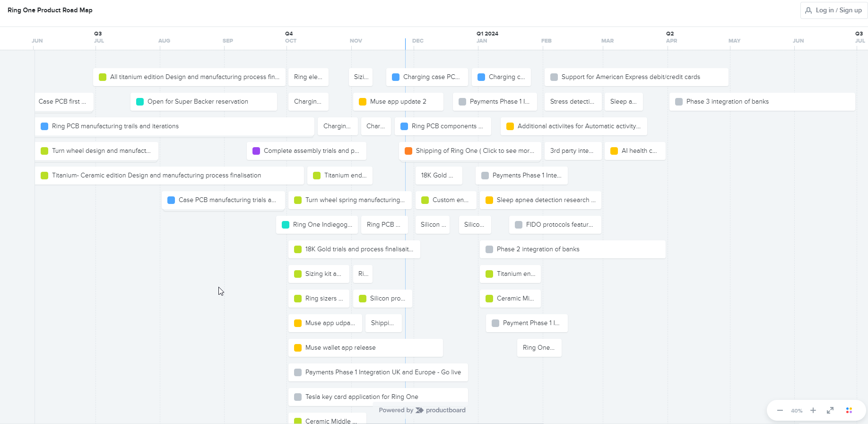
Task: Click the zoom out minus icon
Action: click(780, 410)
